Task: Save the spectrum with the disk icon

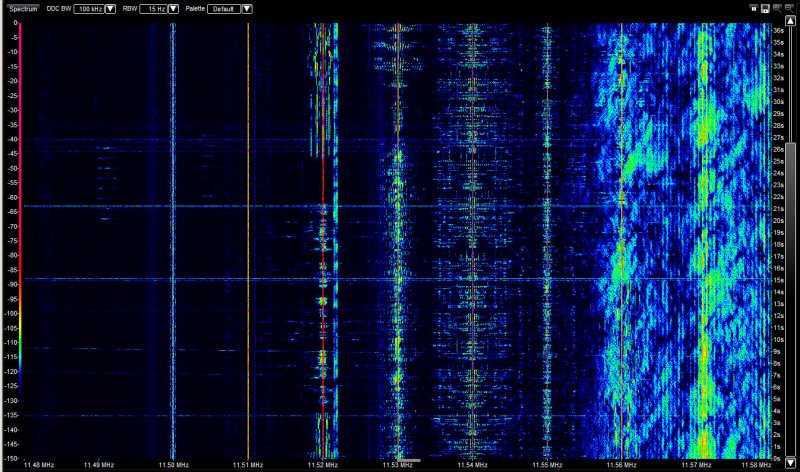Action: [765, 9]
